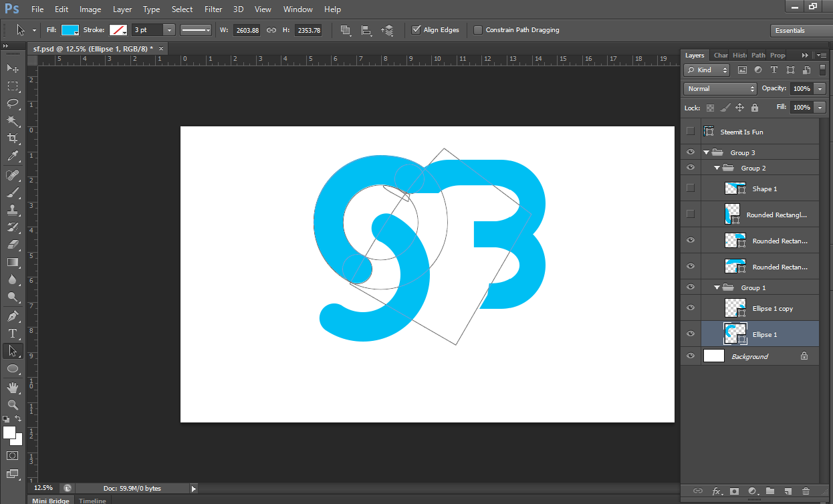
Task: Close the sf.psd document tab
Action: (x=160, y=49)
